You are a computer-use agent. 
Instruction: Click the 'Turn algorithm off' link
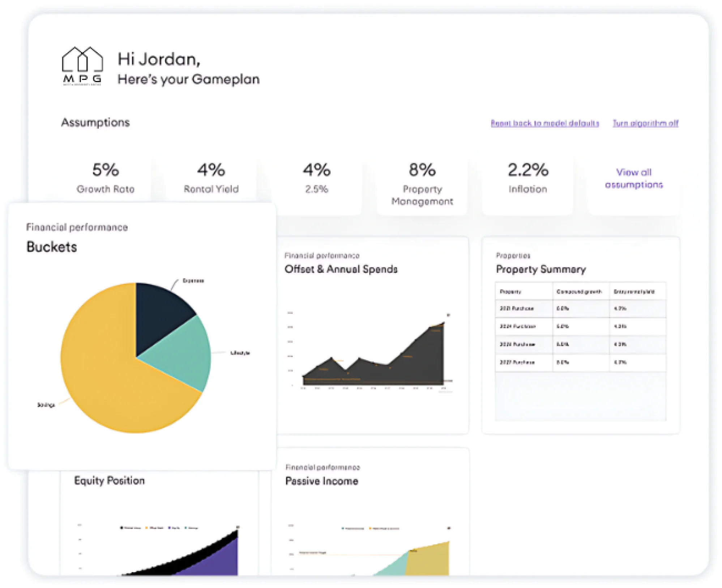pyautogui.click(x=645, y=123)
